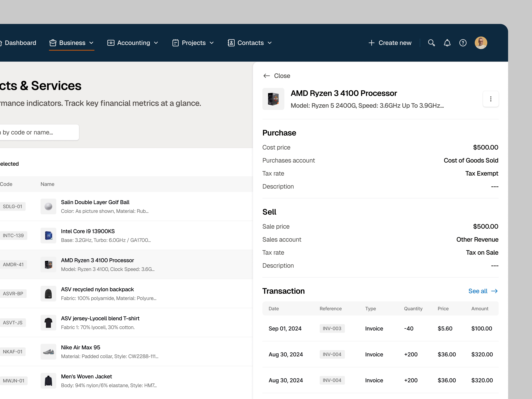The width and height of the screenshot is (532, 399).
Task: Click the AMD Ryzen product image in detail panel
Action: tap(273, 99)
